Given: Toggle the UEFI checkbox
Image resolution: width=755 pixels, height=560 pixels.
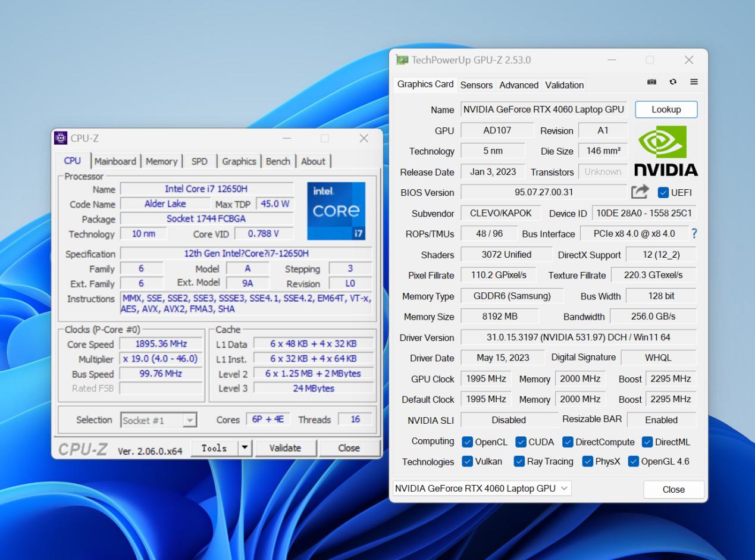Looking at the screenshot, I should pos(663,193).
